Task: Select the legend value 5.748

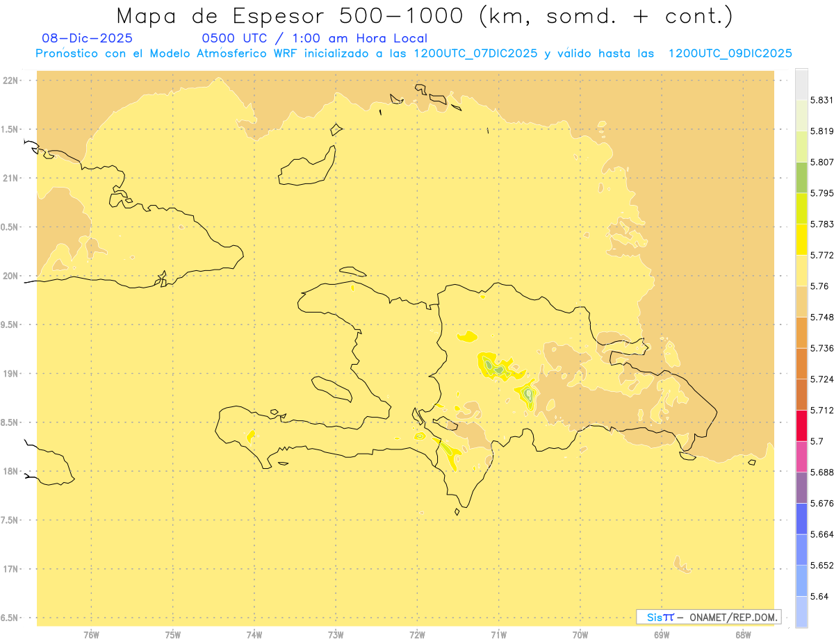Action: (822, 317)
